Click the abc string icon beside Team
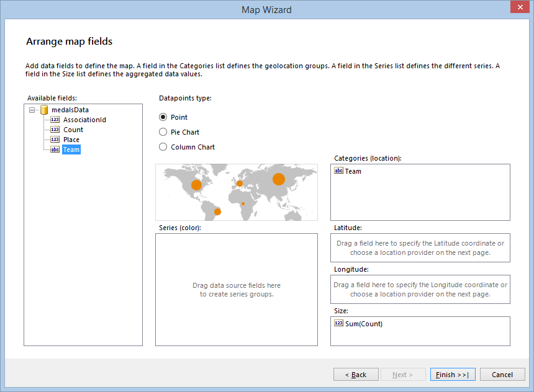This screenshot has width=534, height=392. click(x=55, y=149)
